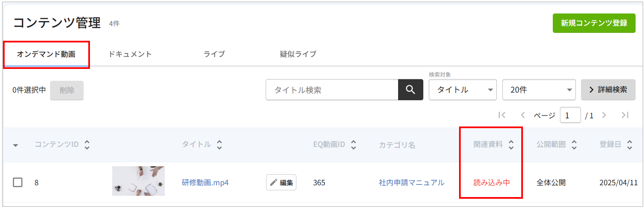644x208 pixels.
Task: Open the 検索対象 タイトル dropdown
Action: [463, 90]
